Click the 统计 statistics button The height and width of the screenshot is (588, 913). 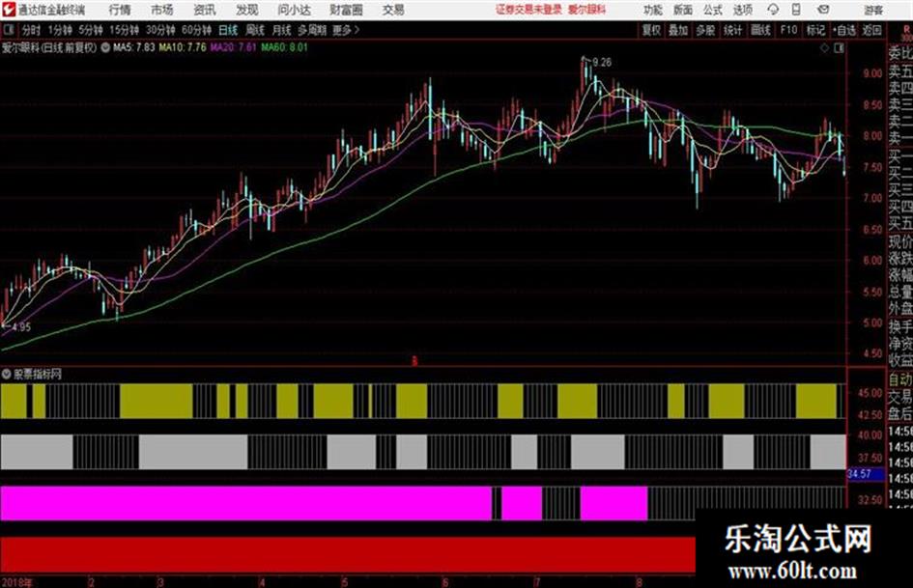[733, 30]
